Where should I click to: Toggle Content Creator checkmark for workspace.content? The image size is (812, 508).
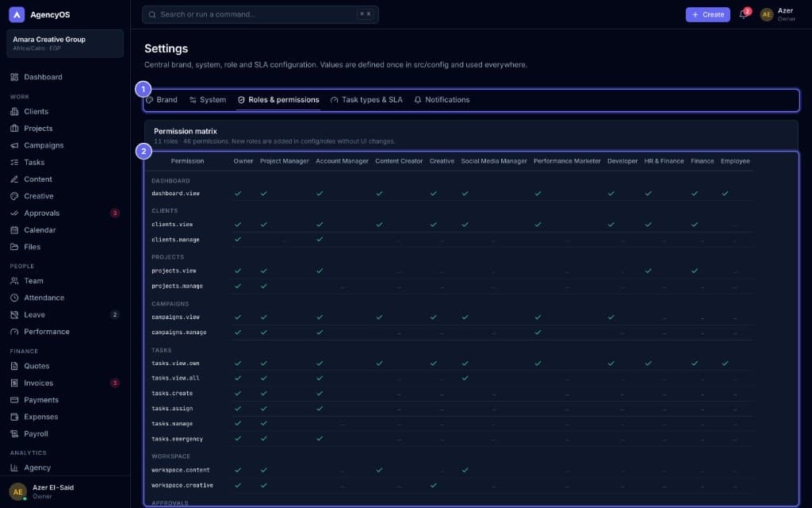(380, 470)
